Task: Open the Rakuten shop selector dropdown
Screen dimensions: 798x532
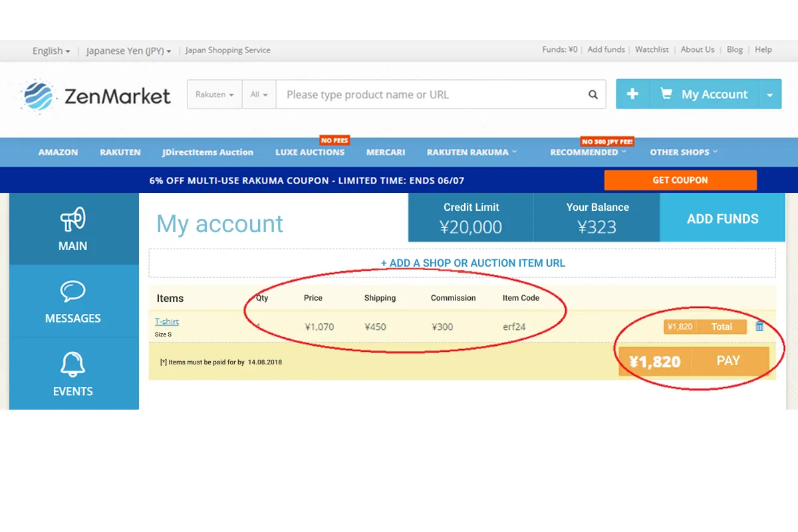Action: [214, 94]
